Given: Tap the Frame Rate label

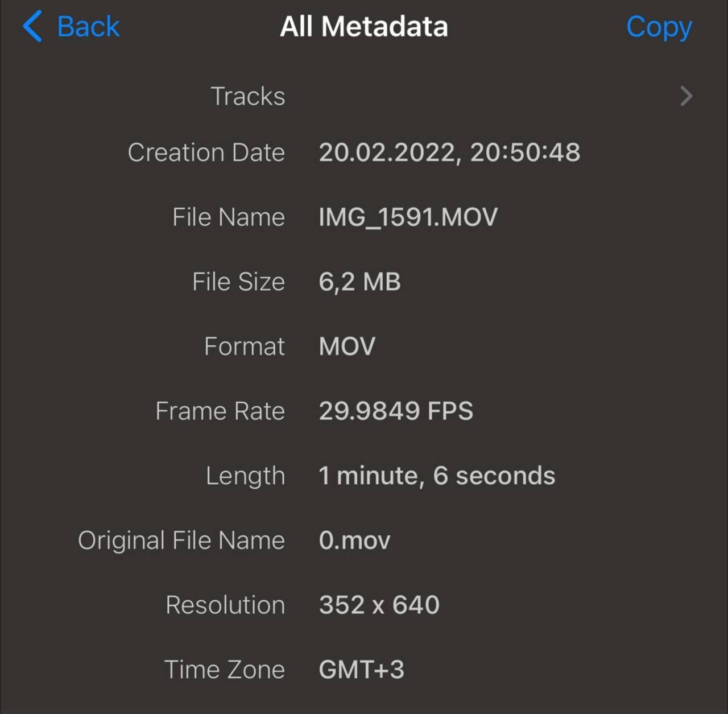Looking at the screenshot, I should pyautogui.click(x=220, y=411).
